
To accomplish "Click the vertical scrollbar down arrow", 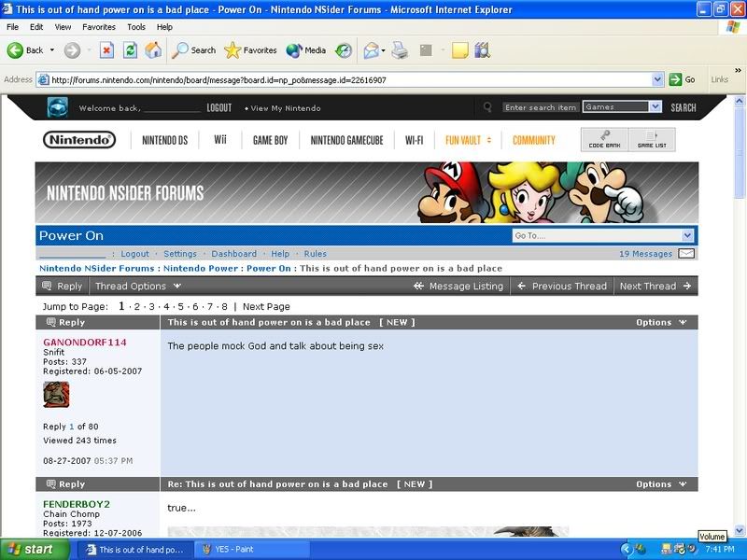I will tap(740, 530).
